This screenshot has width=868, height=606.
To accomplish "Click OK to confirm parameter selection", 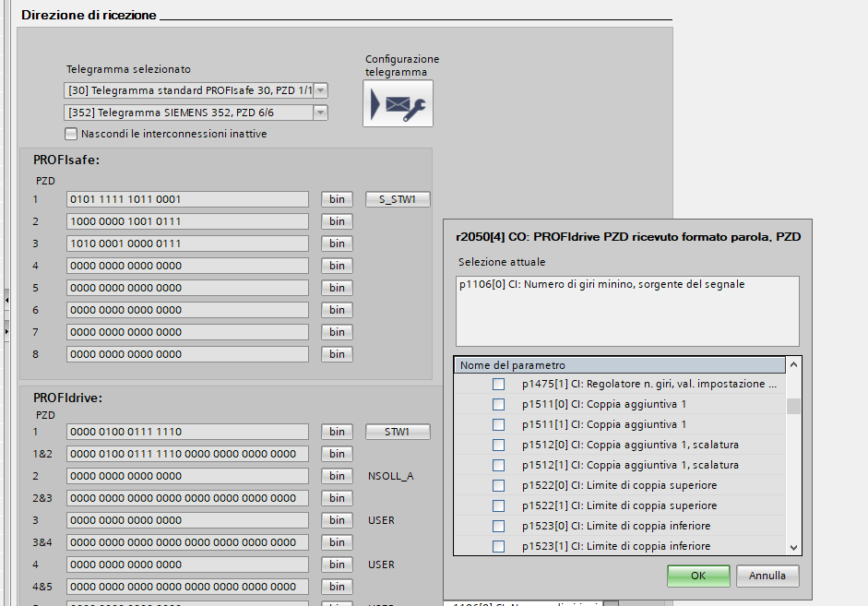I will (x=698, y=576).
